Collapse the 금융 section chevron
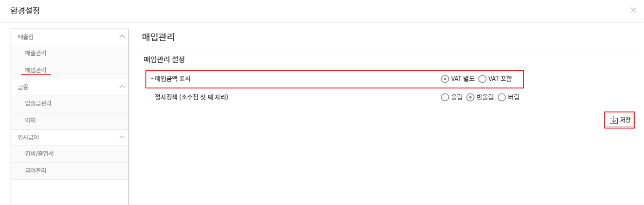The width and height of the screenshot is (644, 205). 122,87
